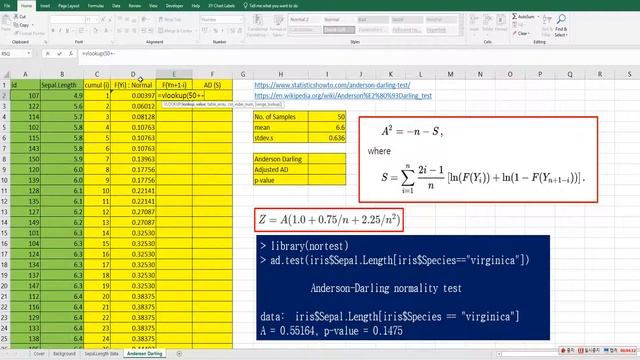640x360 pixels.
Task: Click Format cells icon in Cells group
Action: coord(501,20)
